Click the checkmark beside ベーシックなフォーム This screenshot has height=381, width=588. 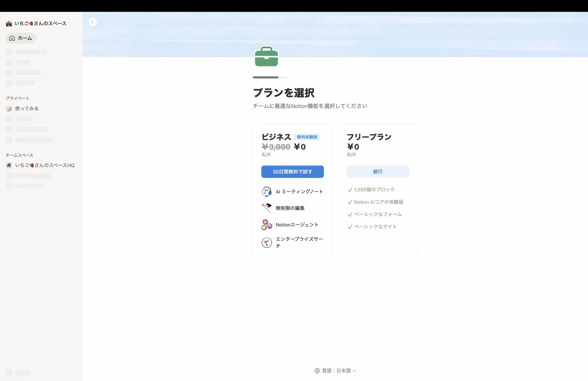click(350, 215)
